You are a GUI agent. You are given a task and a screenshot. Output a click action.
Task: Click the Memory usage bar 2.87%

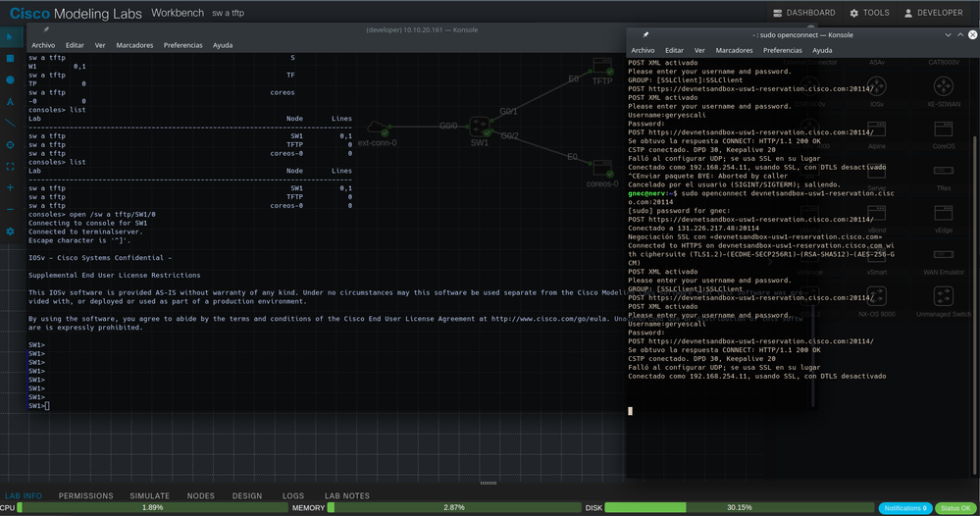click(454, 508)
